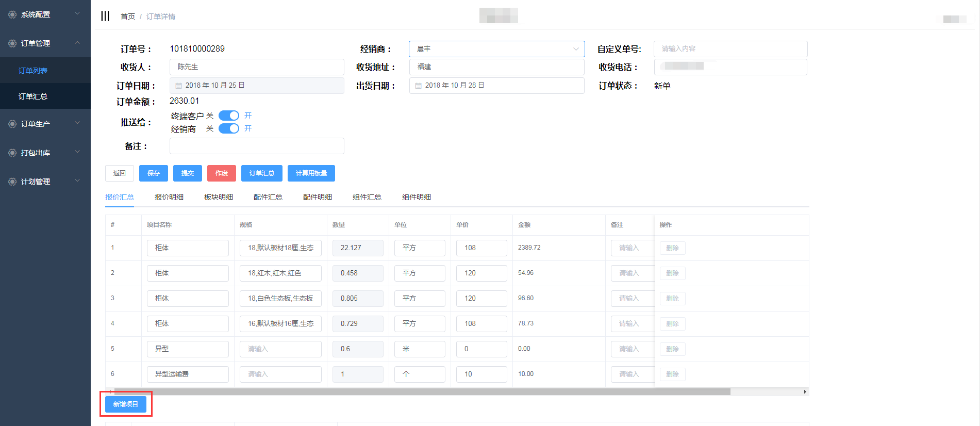Click the sidebar collapse hamburger icon
Viewport: 980px width, 426px height.
click(105, 16)
